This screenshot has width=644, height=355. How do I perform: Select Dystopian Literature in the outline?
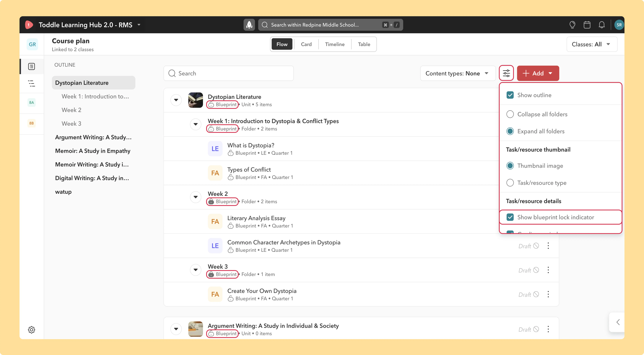tap(94, 83)
